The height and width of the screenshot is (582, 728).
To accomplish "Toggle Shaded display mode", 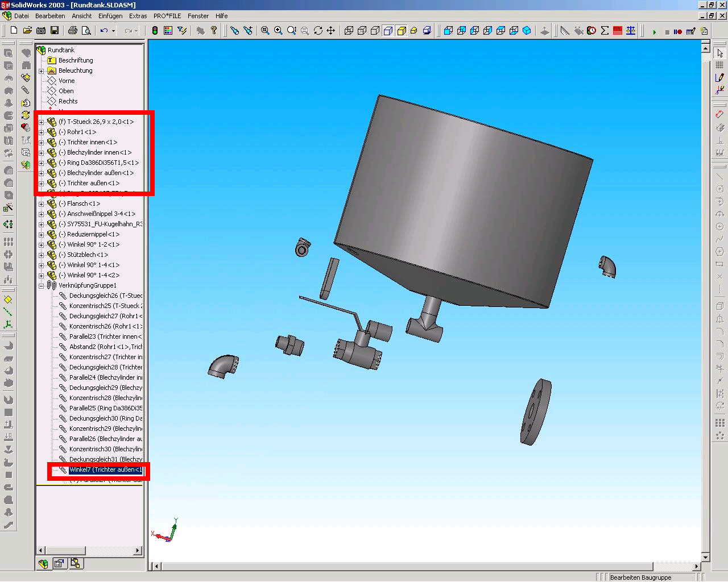I will (x=402, y=31).
